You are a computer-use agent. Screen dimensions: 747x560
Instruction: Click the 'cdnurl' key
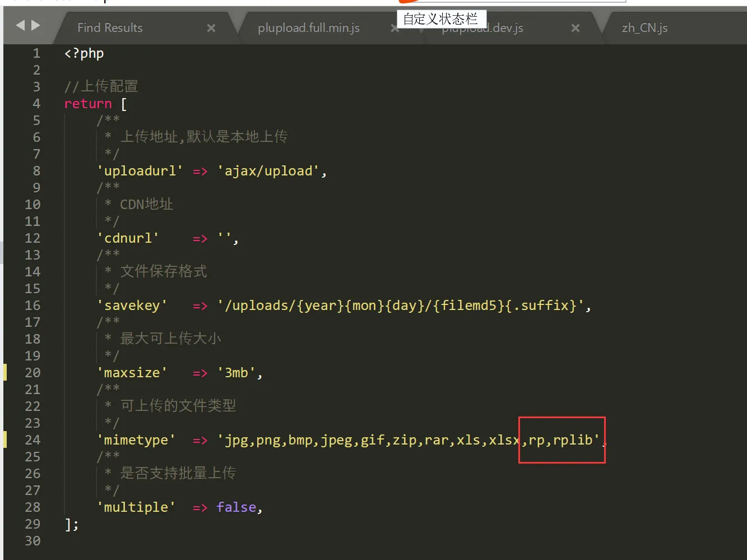coord(128,238)
